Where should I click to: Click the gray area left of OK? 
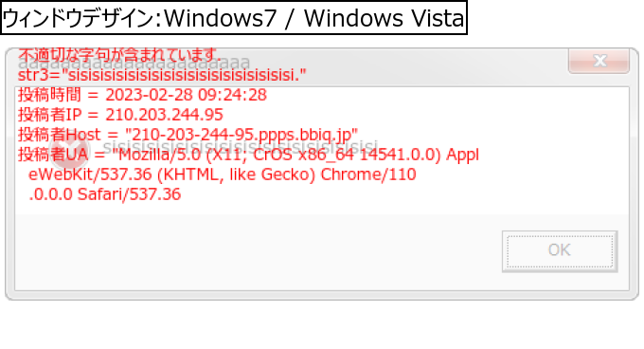click(x=258, y=251)
